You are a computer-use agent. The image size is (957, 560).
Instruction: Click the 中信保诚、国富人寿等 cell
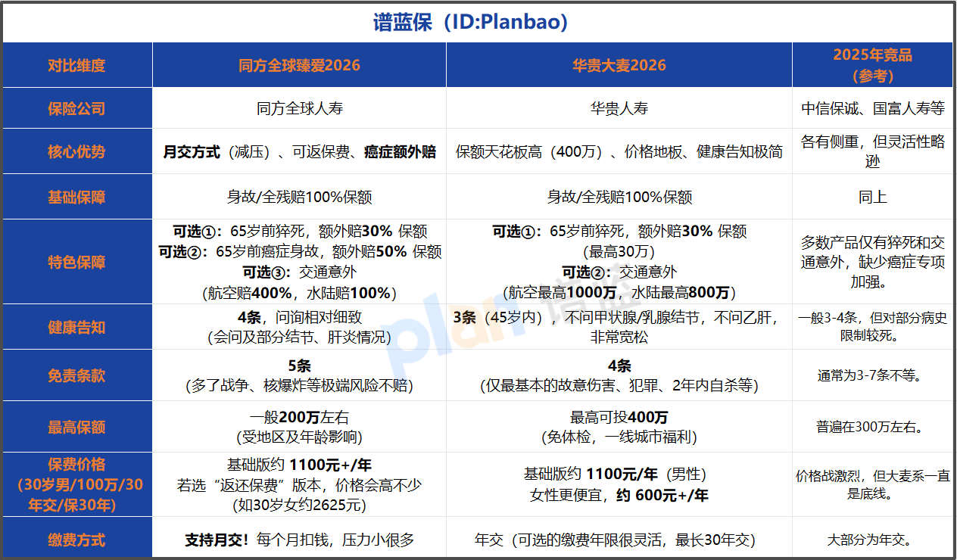point(873,107)
